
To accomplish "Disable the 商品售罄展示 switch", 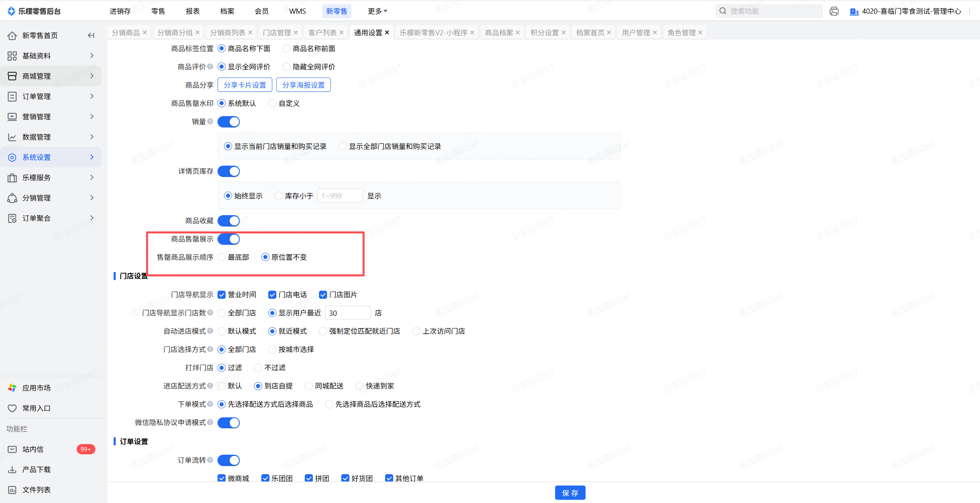I will pyautogui.click(x=229, y=239).
